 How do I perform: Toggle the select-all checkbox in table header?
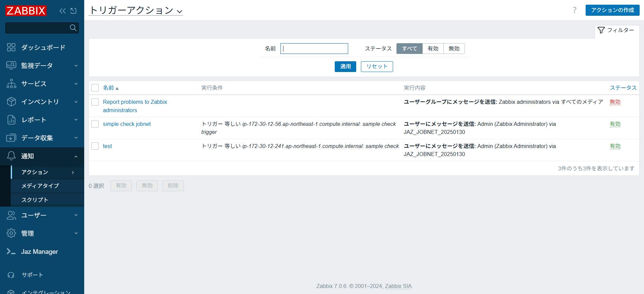pos(95,88)
